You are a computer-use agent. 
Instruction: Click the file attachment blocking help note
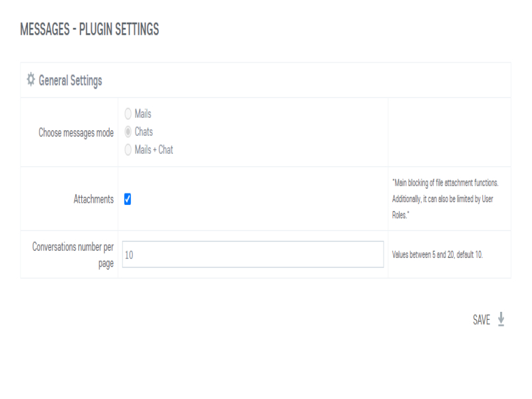click(x=450, y=183)
